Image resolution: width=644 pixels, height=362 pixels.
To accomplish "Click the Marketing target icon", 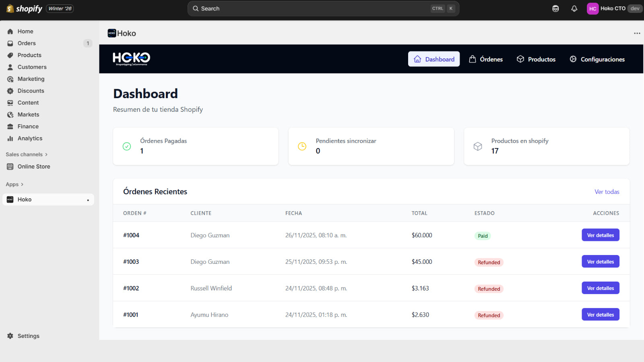I will click(10, 79).
